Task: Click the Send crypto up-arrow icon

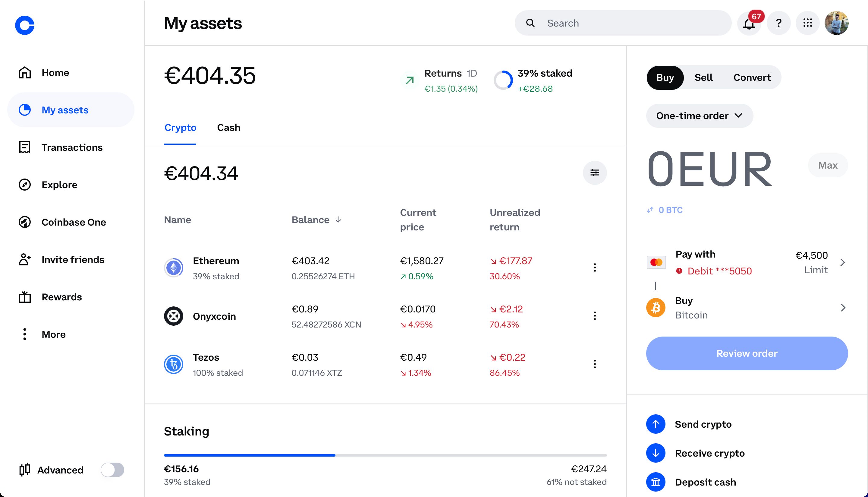Action: coord(656,424)
